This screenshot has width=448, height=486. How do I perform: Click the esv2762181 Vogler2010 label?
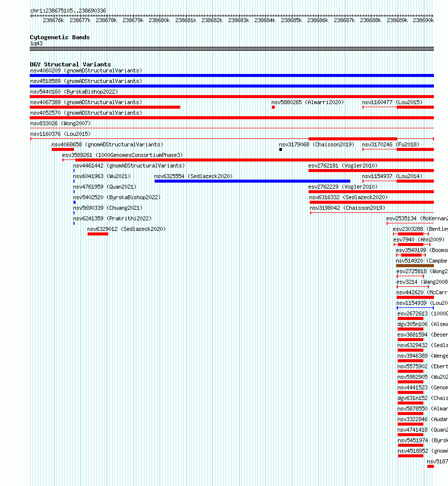(x=343, y=166)
